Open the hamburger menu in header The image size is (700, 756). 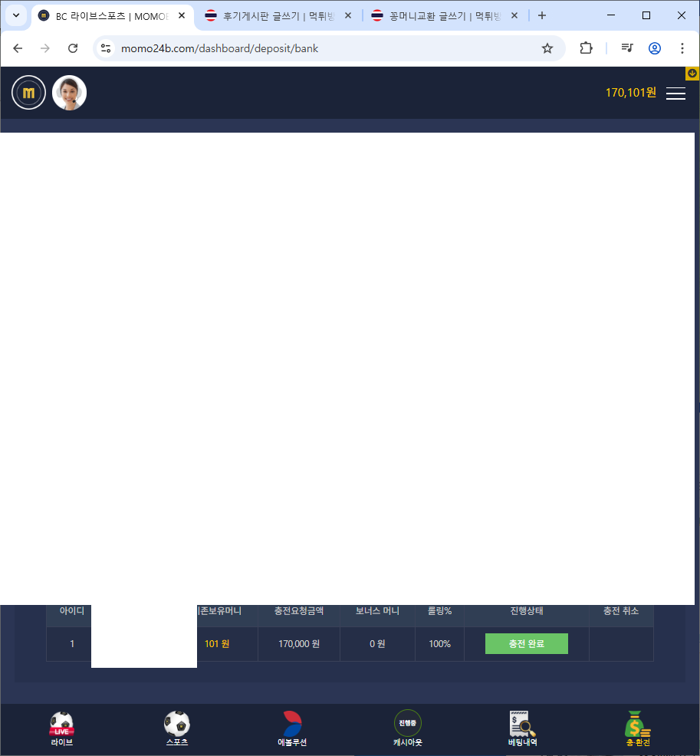coord(675,93)
